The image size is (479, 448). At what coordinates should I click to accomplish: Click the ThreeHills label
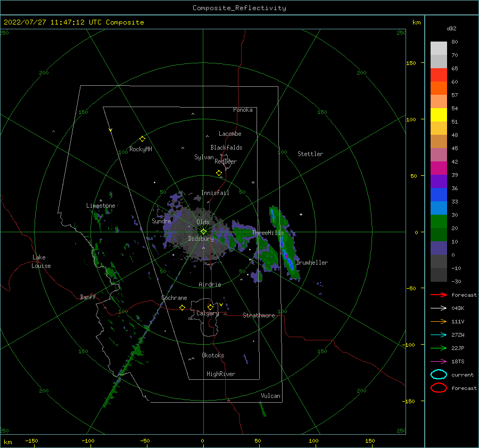[268, 233]
